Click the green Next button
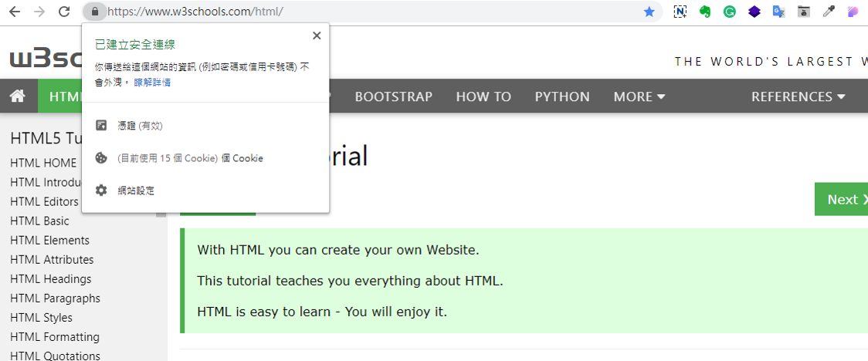This screenshot has width=868, height=361. [x=842, y=199]
